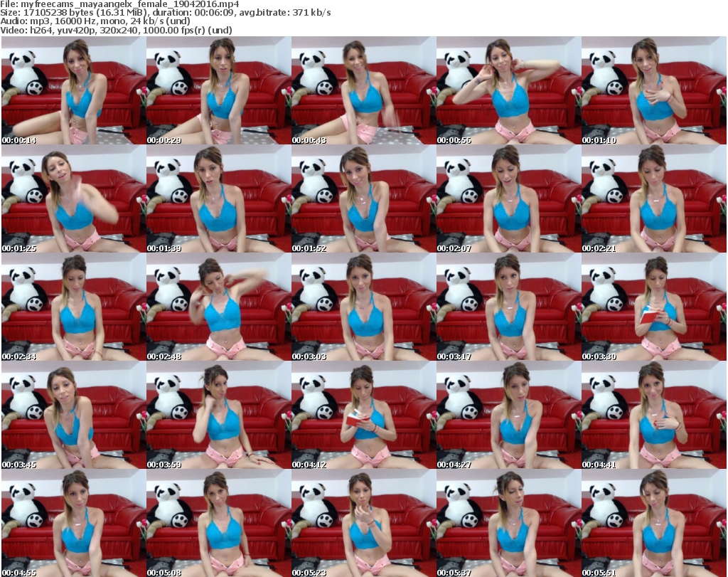This screenshot has width=728, height=577.
Task: Open the frame at 00:01:39
Action: [219, 198]
